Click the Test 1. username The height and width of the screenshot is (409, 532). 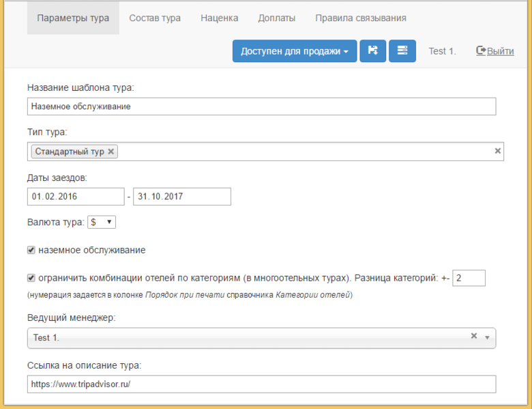coord(442,51)
